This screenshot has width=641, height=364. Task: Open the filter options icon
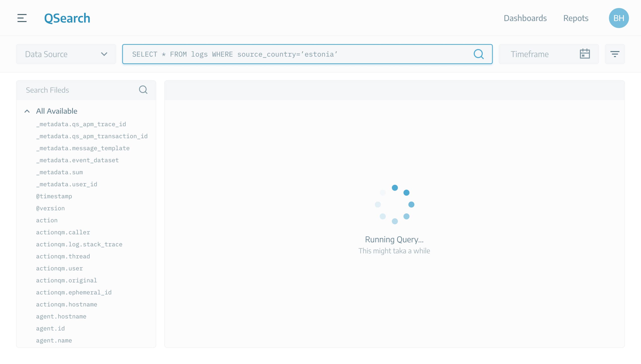[x=615, y=54]
